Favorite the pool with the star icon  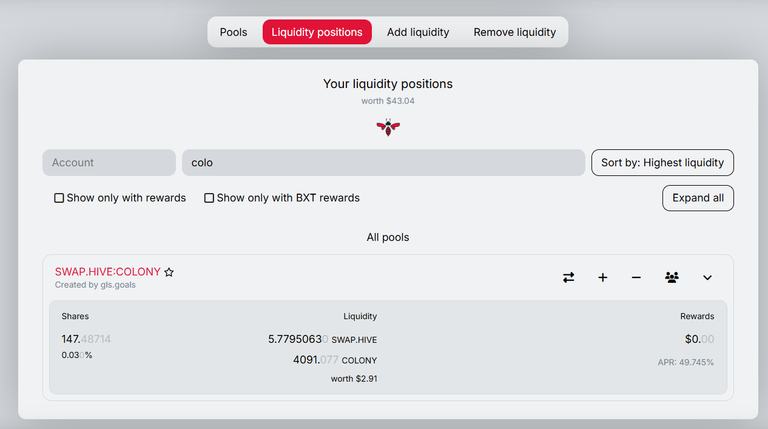(x=169, y=272)
